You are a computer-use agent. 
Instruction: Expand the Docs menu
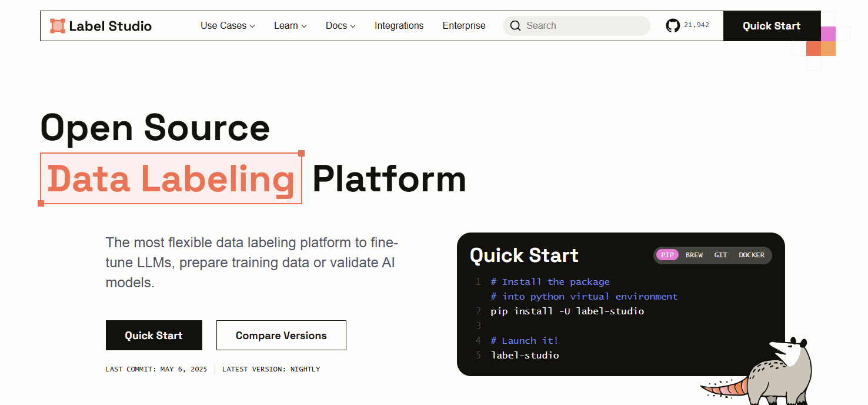[x=340, y=26]
